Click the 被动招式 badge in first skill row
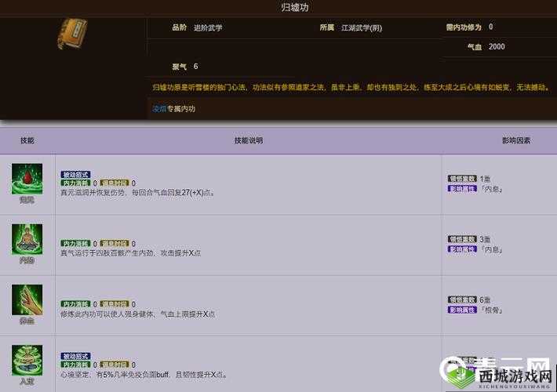The height and width of the screenshot is (392, 557). coord(75,174)
